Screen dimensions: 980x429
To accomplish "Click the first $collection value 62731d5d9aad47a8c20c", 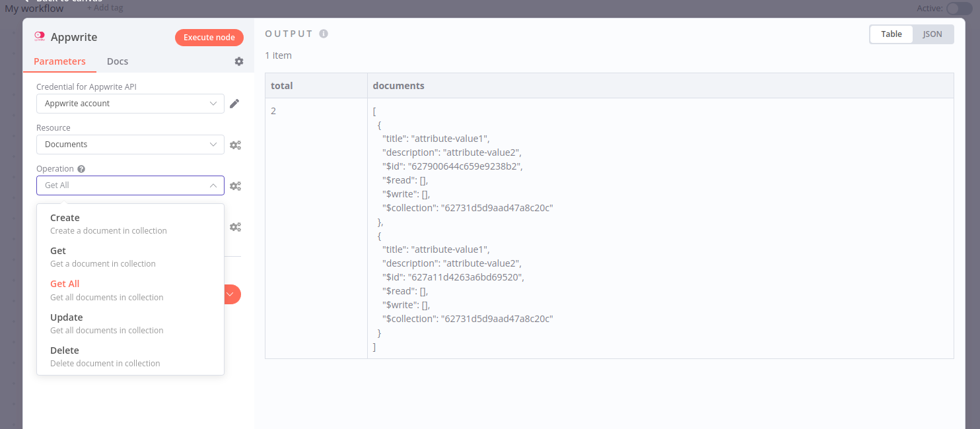I will pyautogui.click(x=497, y=208).
